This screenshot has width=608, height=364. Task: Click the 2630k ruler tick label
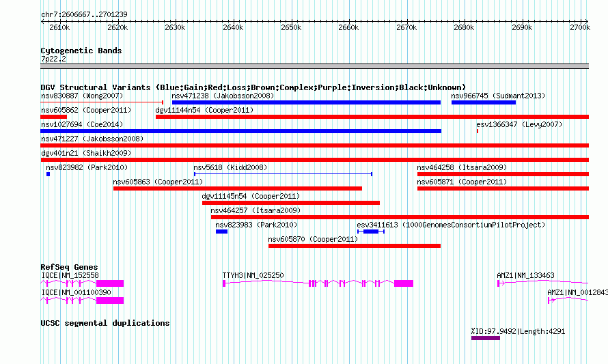click(175, 27)
